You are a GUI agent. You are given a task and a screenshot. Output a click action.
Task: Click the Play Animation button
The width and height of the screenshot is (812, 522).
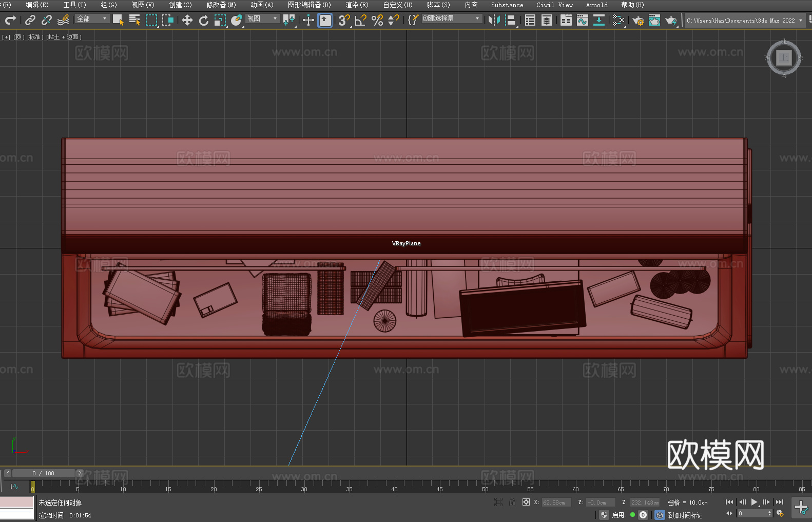[755, 502]
